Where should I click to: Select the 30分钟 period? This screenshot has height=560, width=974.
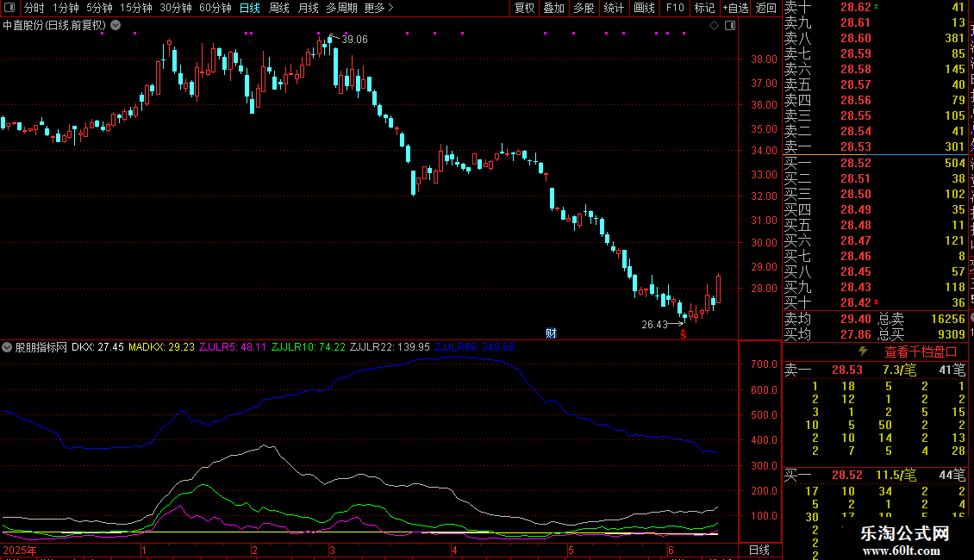(x=176, y=8)
